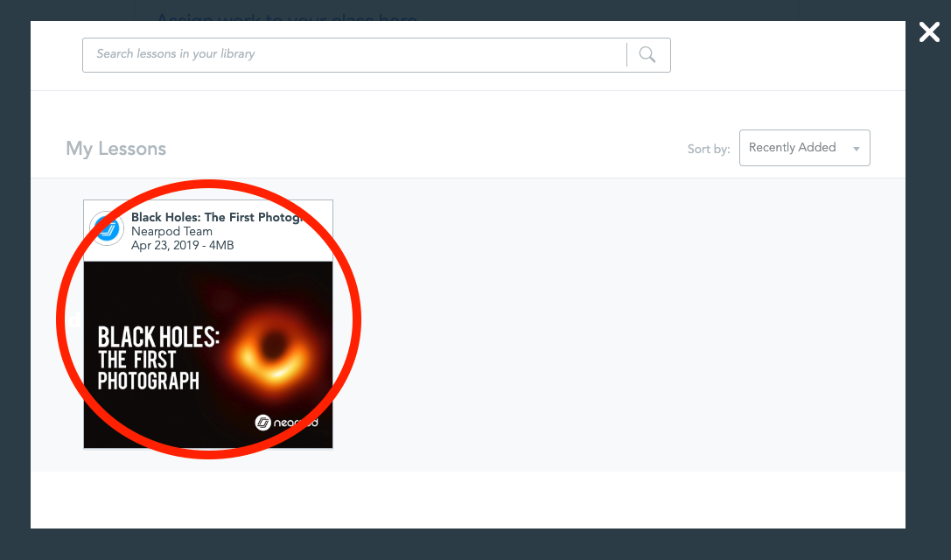
Task: Focus the Search lessons in your library field
Action: pos(350,54)
